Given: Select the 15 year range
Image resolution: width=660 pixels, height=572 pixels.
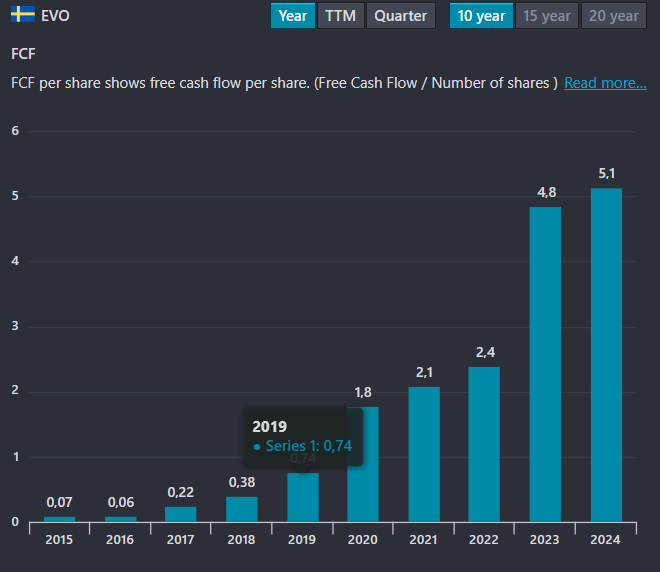Looking at the screenshot, I should pyautogui.click(x=547, y=15).
